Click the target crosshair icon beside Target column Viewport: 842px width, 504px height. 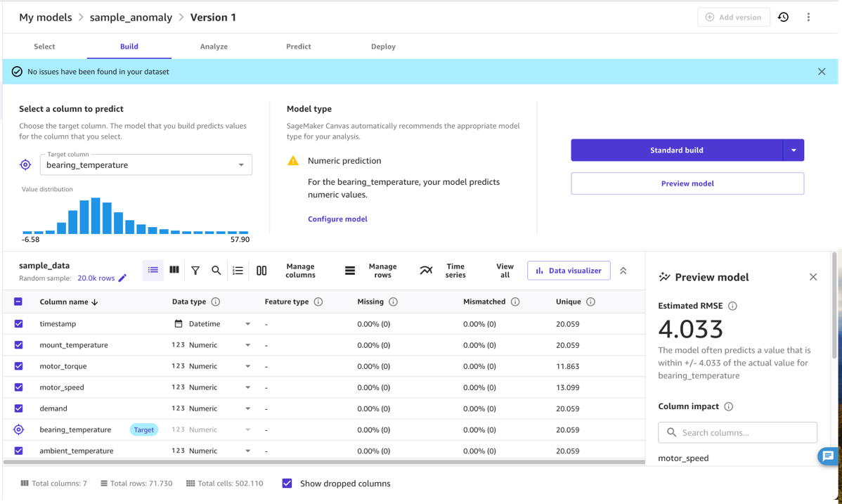click(25, 165)
